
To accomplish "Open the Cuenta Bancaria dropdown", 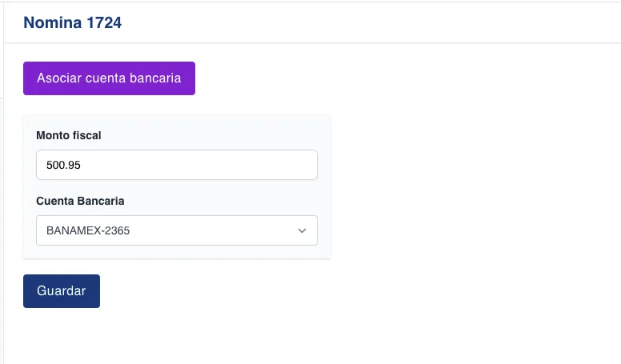I will click(176, 230).
